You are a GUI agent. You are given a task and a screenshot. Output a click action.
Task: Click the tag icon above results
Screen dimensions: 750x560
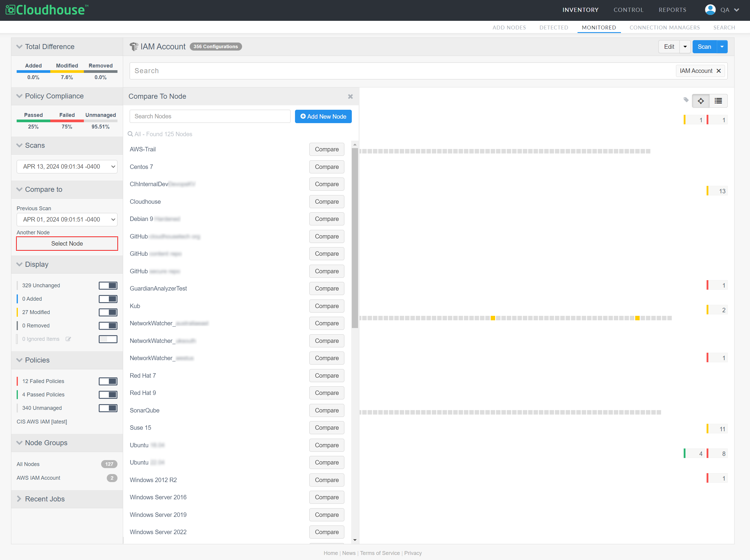pos(686,100)
